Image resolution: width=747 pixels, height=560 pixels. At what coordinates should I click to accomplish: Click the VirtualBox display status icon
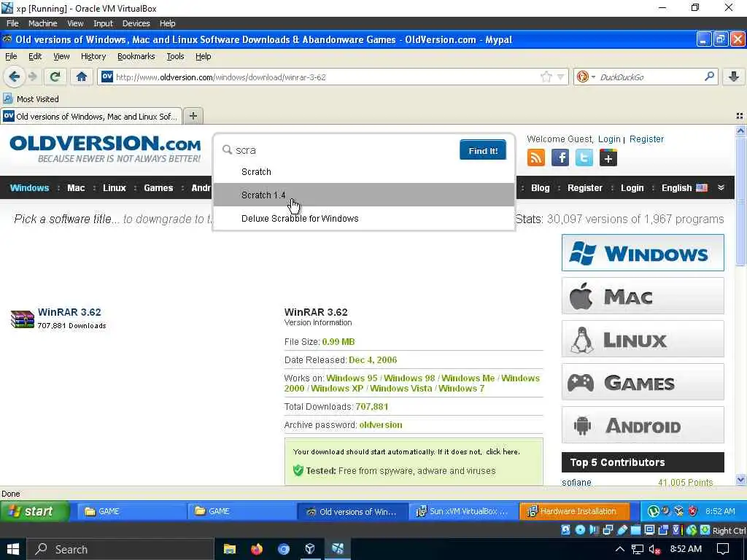tap(649, 530)
